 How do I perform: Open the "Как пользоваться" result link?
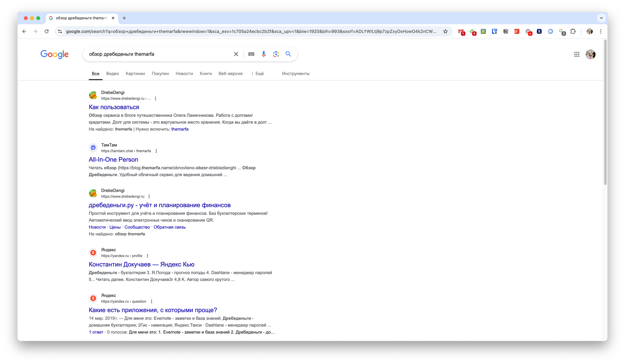tap(114, 107)
